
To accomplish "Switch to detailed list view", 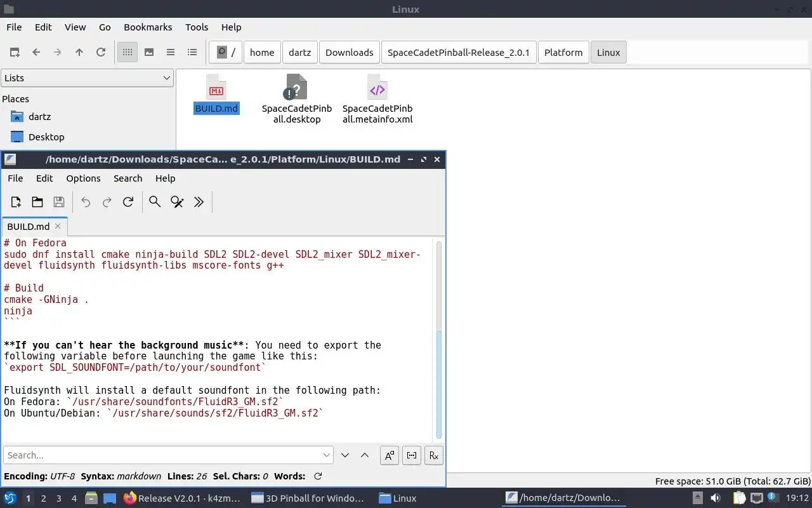I will tap(192, 52).
